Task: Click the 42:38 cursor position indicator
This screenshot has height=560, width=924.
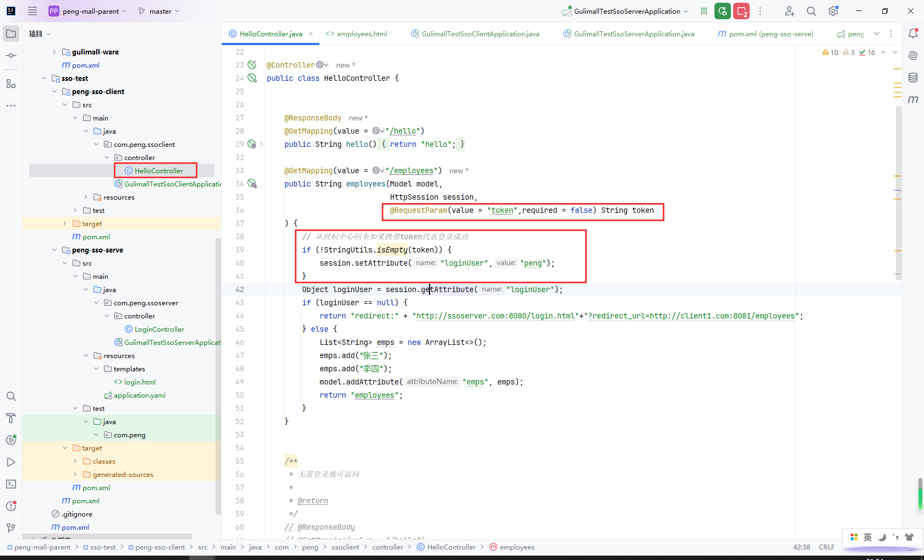Action: pos(801,547)
